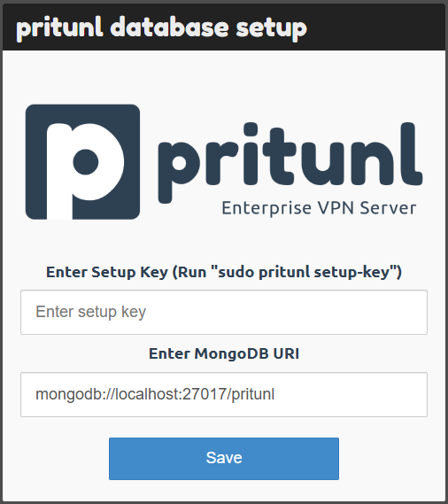Viewport: 448px width, 504px height.
Task: Click the "Enterprise VPN Server" tagline
Action: pyautogui.click(x=319, y=208)
